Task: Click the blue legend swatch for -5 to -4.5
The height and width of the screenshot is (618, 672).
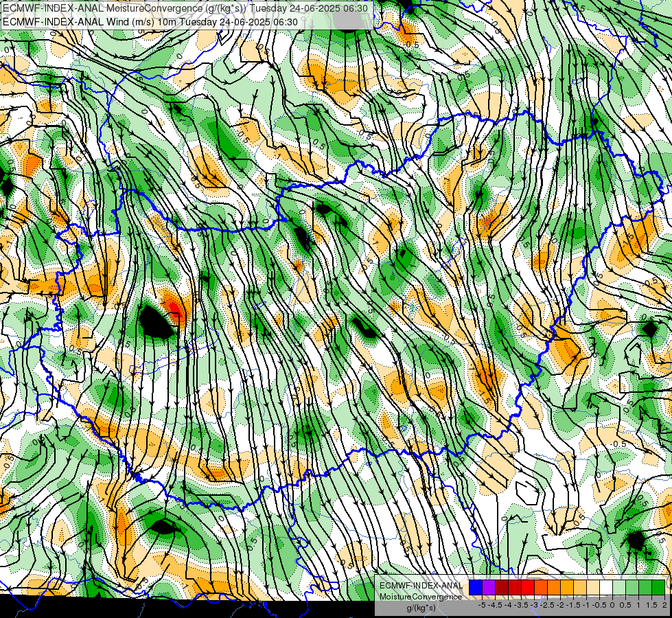Action: coord(476,588)
